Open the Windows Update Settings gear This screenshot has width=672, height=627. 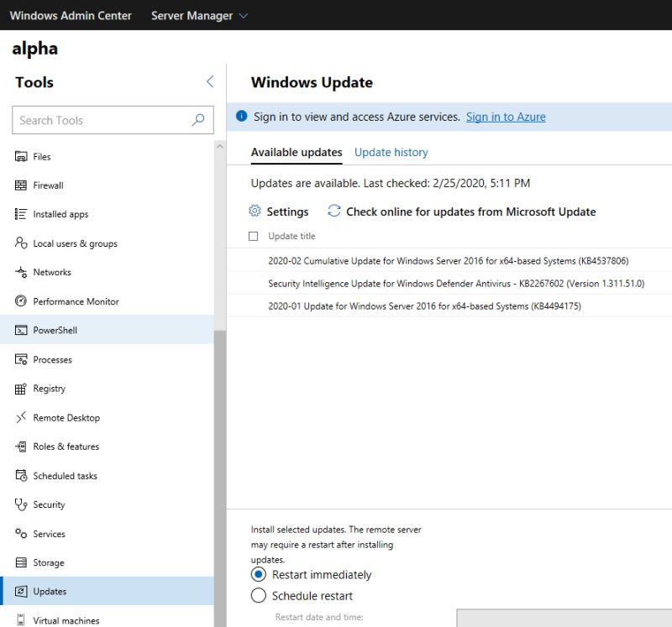(x=278, y=211)
